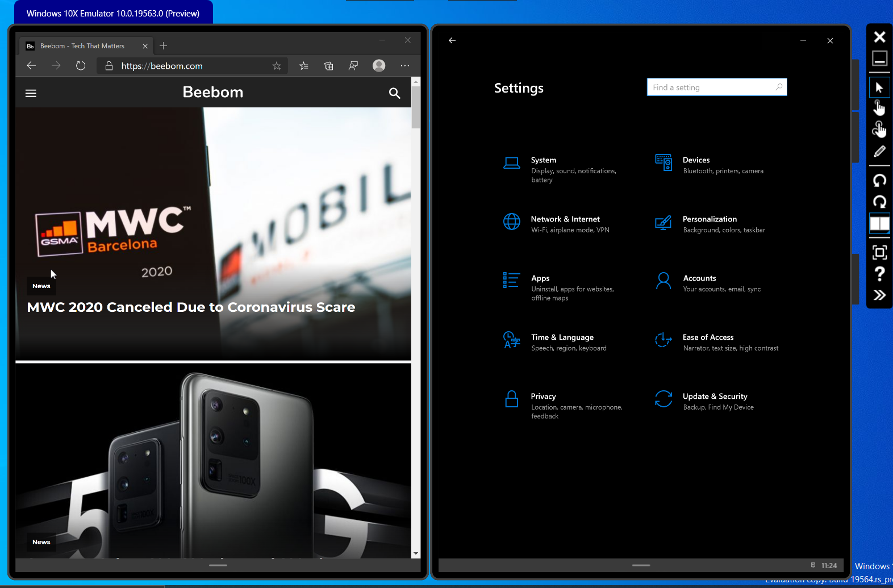The height and width of the screenshot is (588, 893).
Task: Click the battery icon beside the clock
Action: 813,565
